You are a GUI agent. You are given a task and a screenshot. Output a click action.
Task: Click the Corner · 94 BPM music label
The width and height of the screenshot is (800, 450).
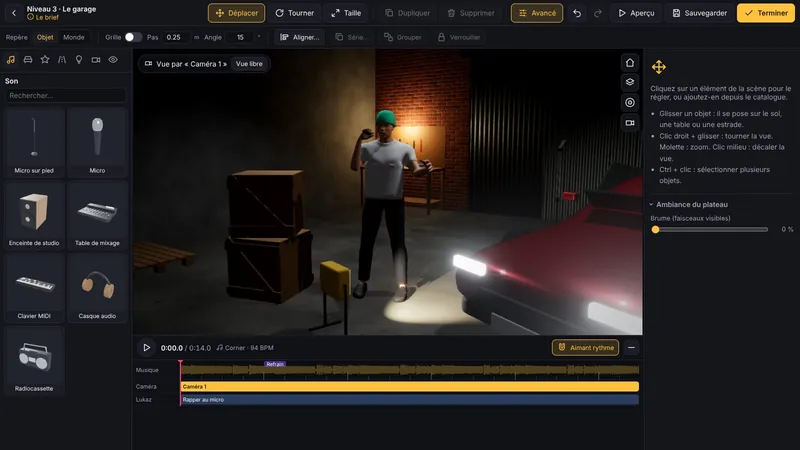point(245,348)
